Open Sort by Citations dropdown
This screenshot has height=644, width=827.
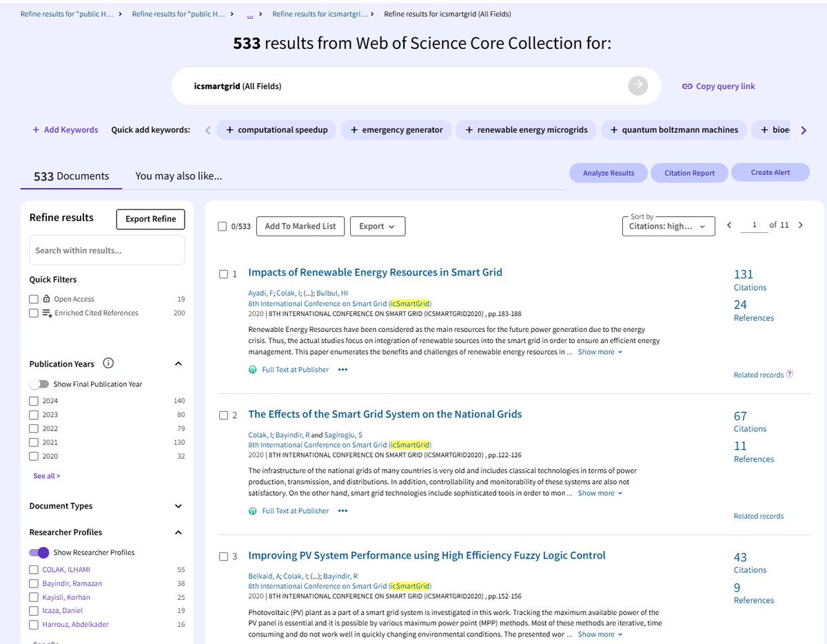668,226
